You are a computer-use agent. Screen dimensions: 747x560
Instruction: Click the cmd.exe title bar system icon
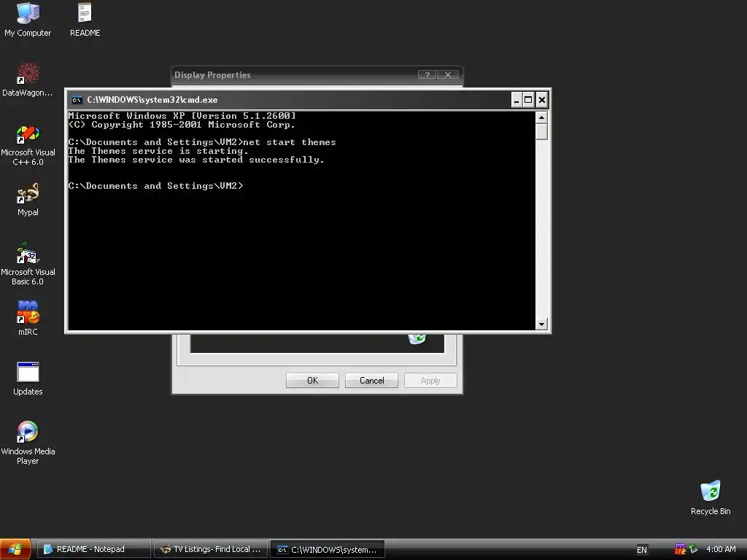coord(77,100)
